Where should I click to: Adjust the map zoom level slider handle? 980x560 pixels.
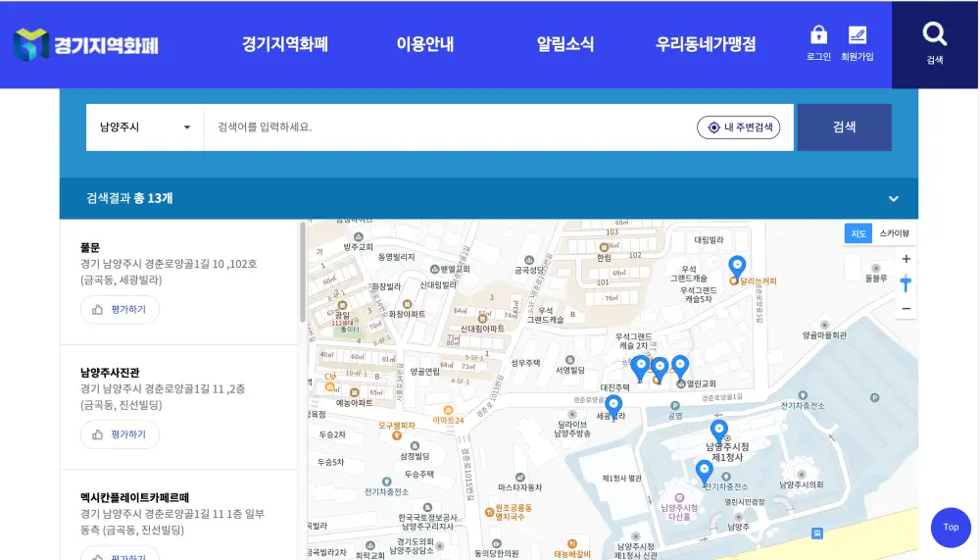(x=906, y=283)
